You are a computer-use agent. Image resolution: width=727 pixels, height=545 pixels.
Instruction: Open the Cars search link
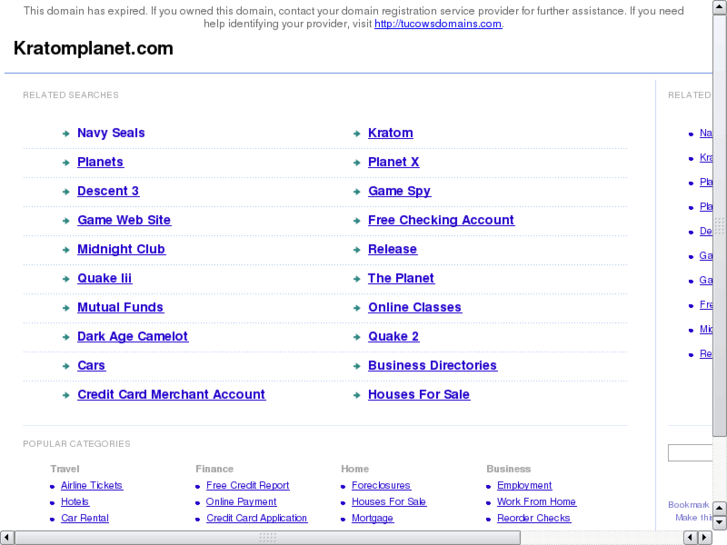coord(91,365)
